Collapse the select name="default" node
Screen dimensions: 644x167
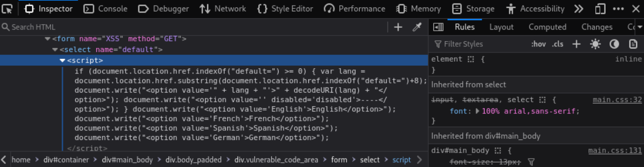click(x=55, y=50)
